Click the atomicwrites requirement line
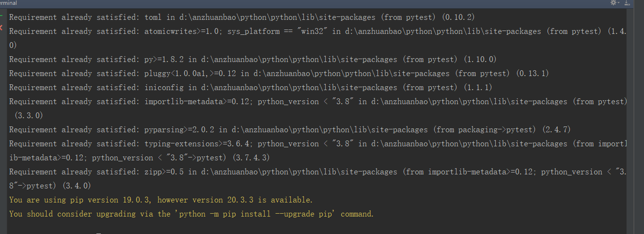Screen dimensions: 644x234 (x=318, y=38)
